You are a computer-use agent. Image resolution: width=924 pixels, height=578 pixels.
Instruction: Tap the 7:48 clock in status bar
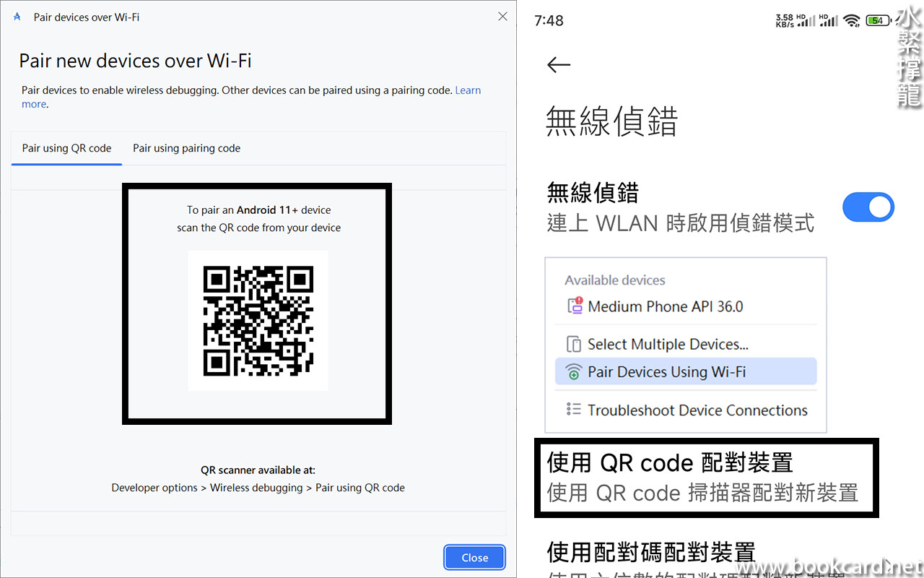pyautogui.click(x=549, y=20)
